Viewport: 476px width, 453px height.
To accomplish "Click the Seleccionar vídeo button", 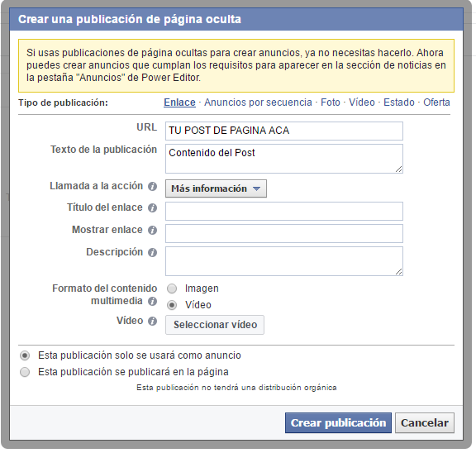I will (215, 325).
